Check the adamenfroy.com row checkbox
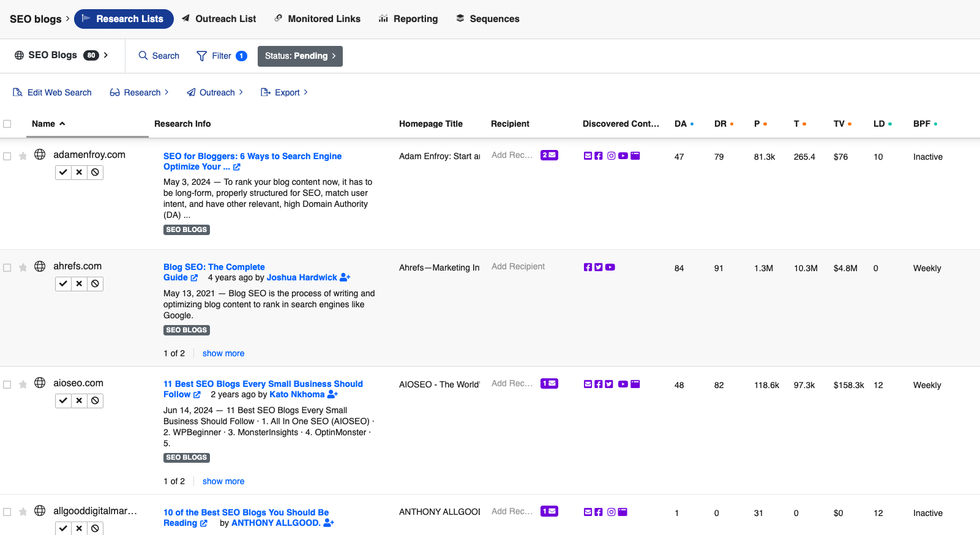Screen dimensions: 980x535 [x=7, y=157]
